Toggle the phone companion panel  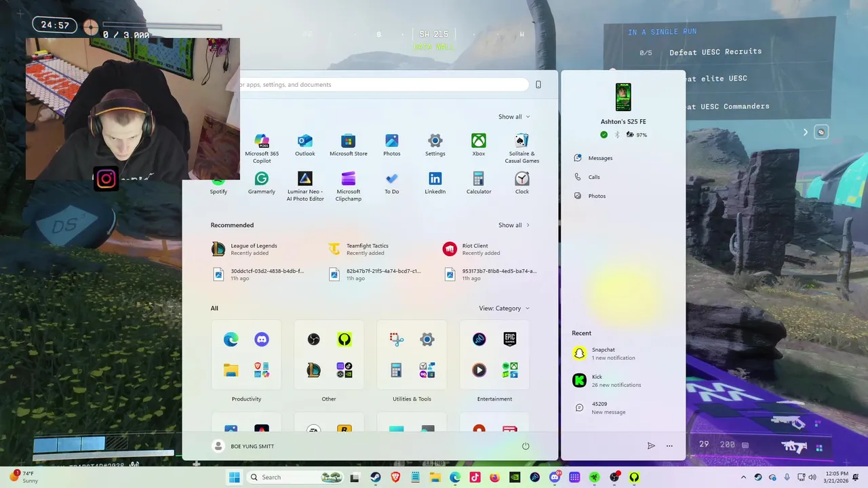point(538,85)
